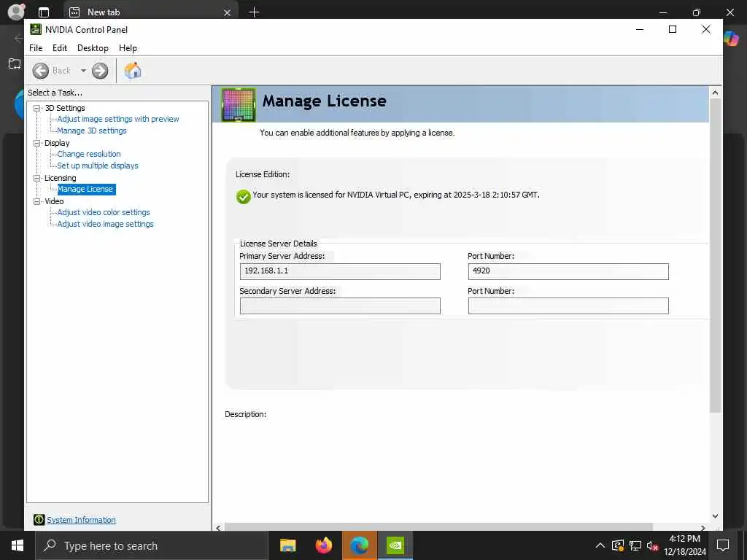Click the vertical scrollbar down arrow
Image resolution: width=747 pixels, height=560 pixels.
point(715,516)
